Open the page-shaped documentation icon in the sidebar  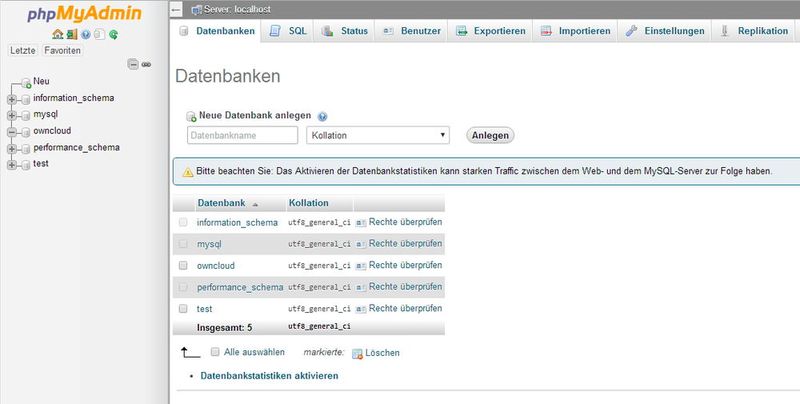[99, 35]
